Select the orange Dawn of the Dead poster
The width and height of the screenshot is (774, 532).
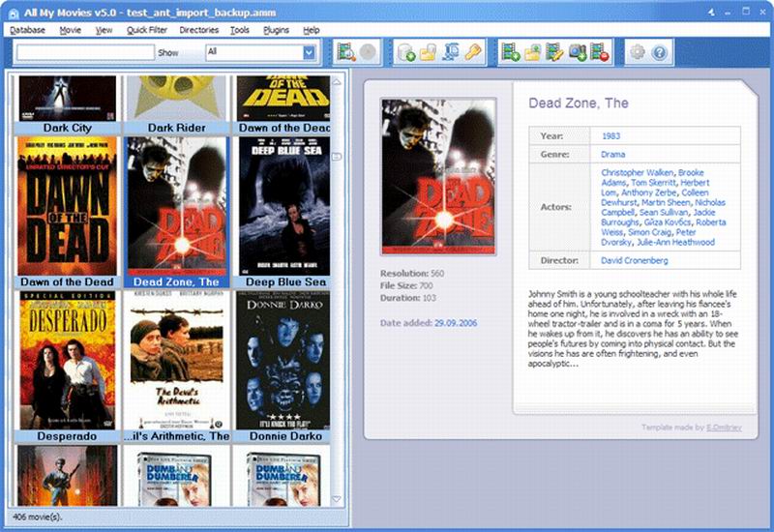[x=67, y=212]
